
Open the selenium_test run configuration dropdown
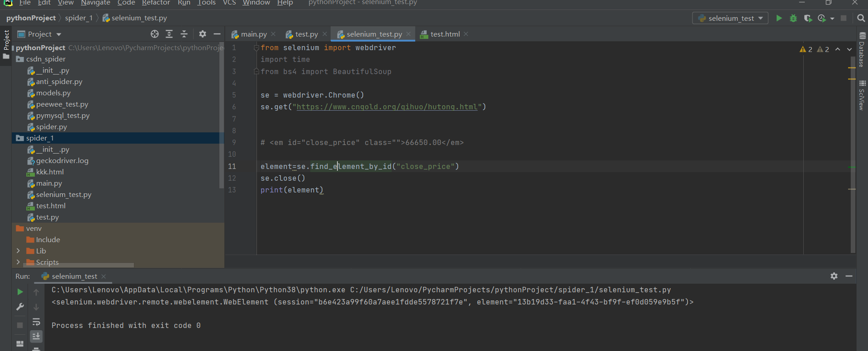pyautogui.click(x=730, y=18)
